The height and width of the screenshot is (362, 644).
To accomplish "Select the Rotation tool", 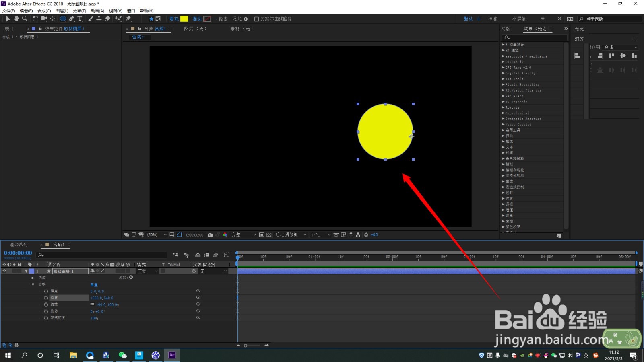I will click(x=35, y=19).
